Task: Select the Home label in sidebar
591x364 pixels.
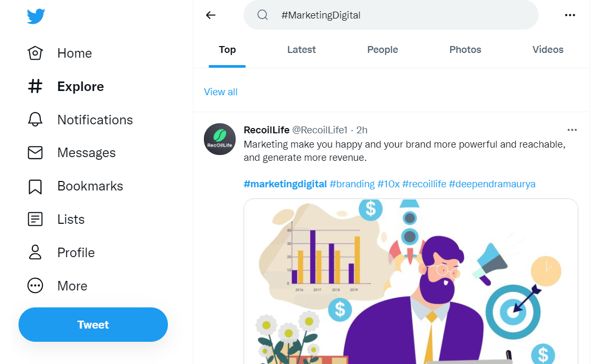Action: pyautogui.click(x=75, y=53)
